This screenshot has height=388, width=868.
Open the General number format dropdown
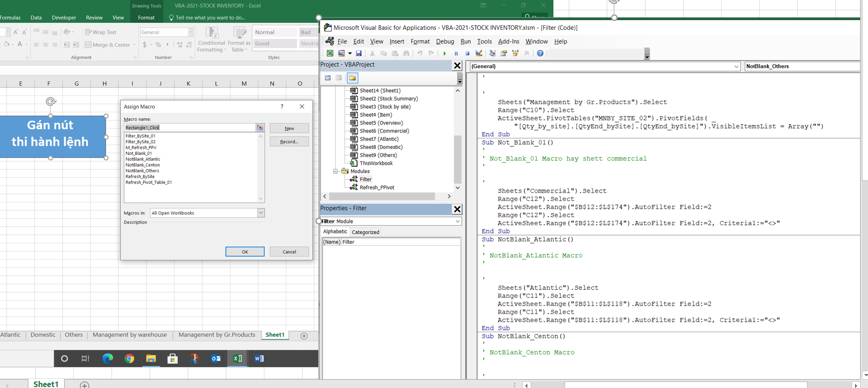pos(191,32)
